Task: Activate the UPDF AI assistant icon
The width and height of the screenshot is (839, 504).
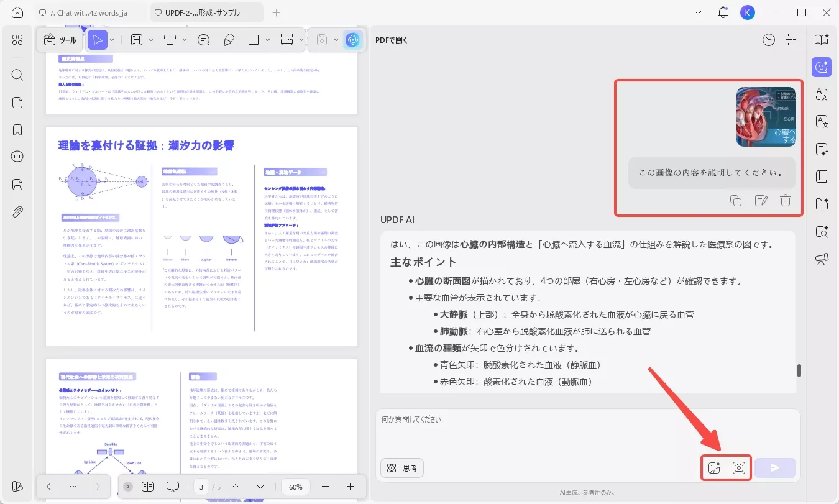Action: (353, 40)
